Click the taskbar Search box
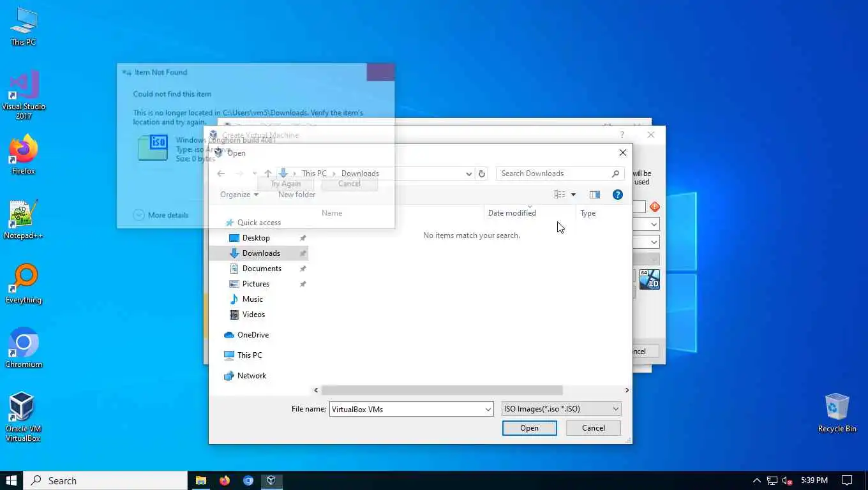Image resolution: width=868 pixels, height=490 pixels. [105, 480]
